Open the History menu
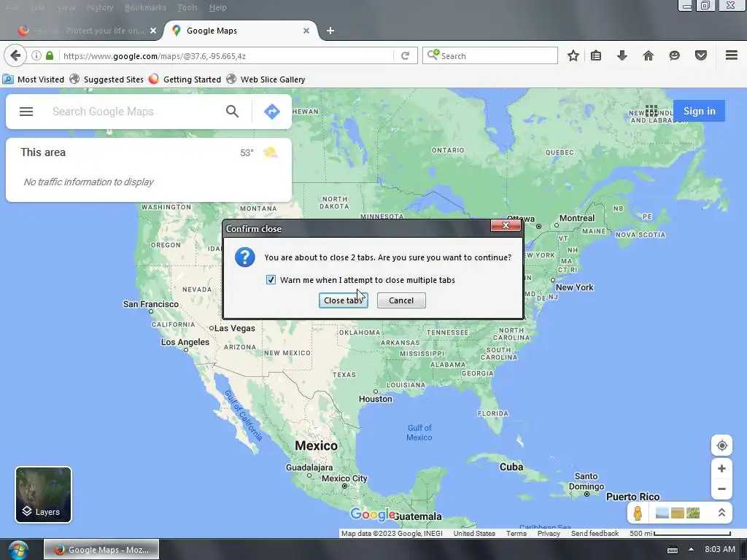 pos(99,7)
